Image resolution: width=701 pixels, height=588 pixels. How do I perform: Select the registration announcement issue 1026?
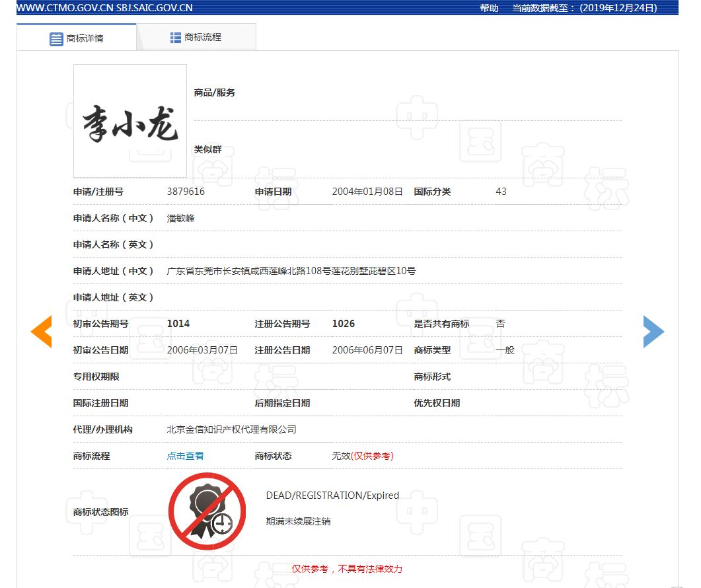pos(344,324)
